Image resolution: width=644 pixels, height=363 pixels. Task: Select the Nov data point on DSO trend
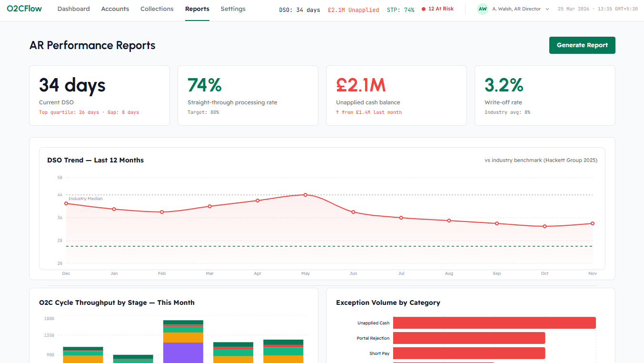pyautogui.click(x=593, y=223)
